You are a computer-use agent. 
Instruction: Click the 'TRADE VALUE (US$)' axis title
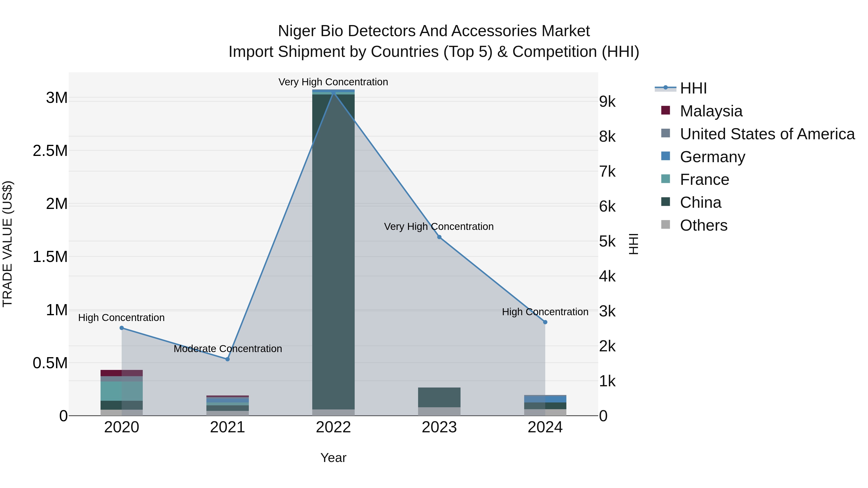point(7,244)
